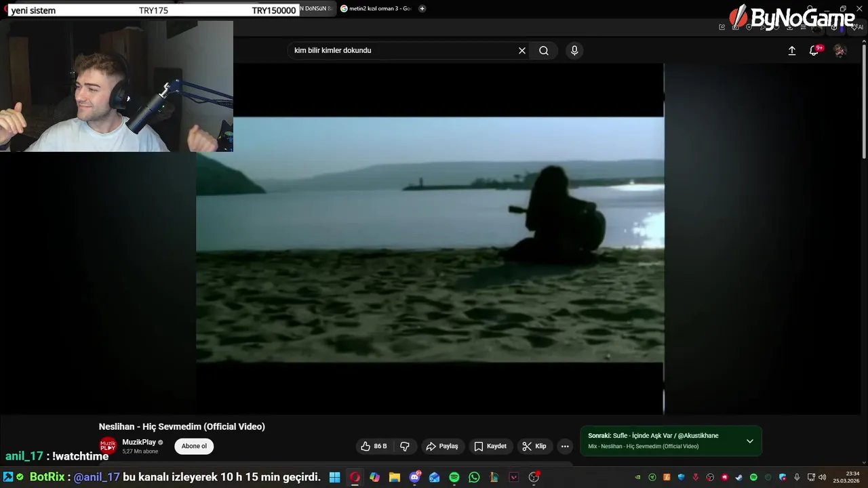This screenshot has height=488, width=868.
Task: Click the YouTube search magnifier button
Action: click(544, 51)
